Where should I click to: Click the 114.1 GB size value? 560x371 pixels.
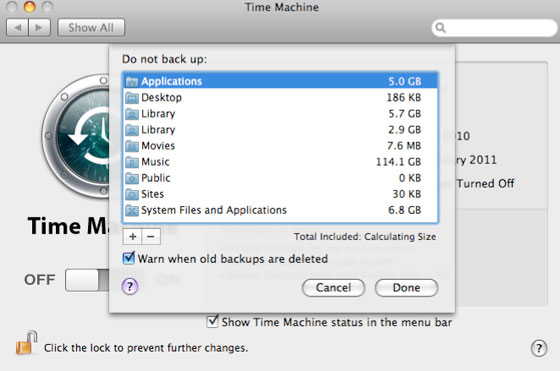[x=399, y=162]
